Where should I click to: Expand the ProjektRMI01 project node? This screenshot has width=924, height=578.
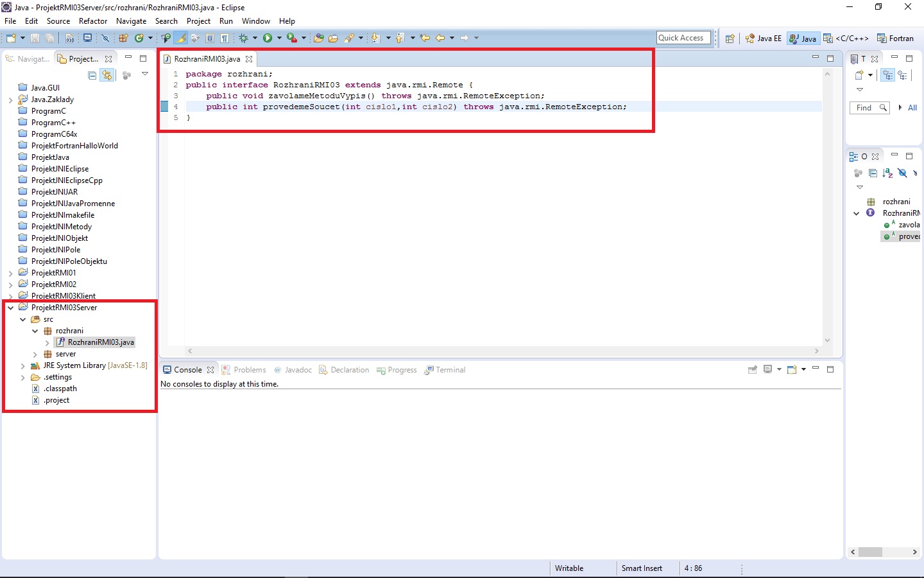(10, 274)
